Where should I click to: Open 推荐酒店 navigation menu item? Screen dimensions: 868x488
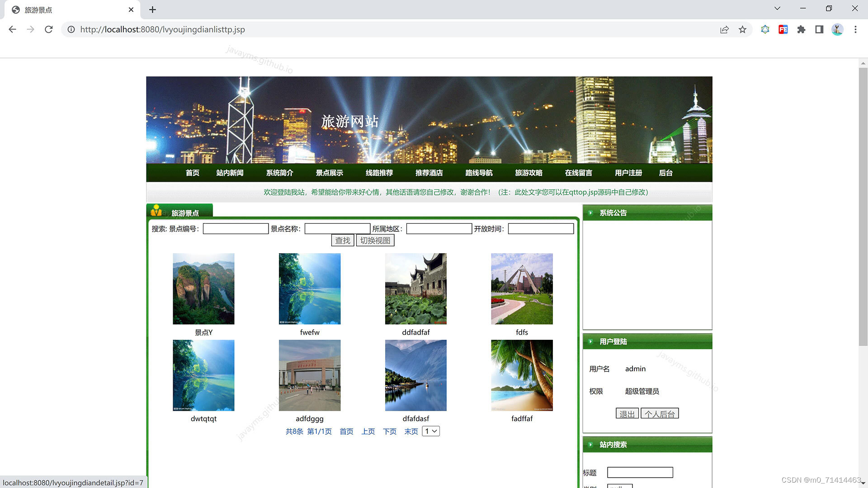click(x=429, y=173)
